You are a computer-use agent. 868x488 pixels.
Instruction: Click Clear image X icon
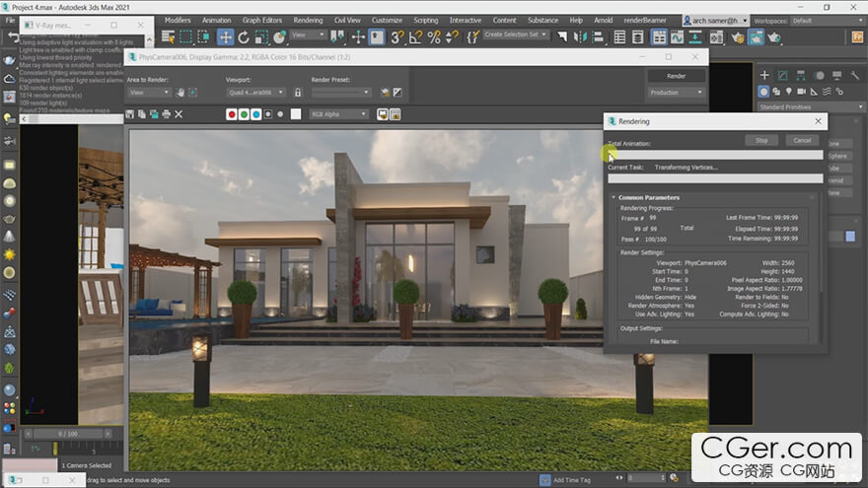(x=179, y=114)
